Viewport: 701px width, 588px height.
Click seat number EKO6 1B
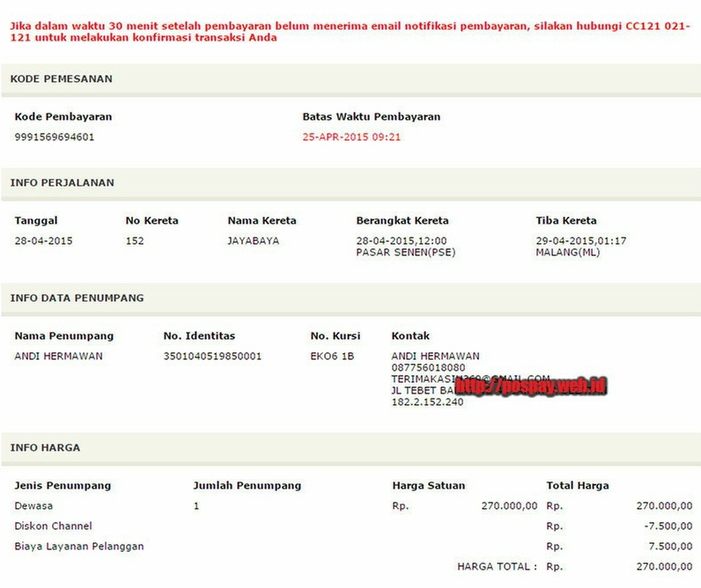click(333, 356)
